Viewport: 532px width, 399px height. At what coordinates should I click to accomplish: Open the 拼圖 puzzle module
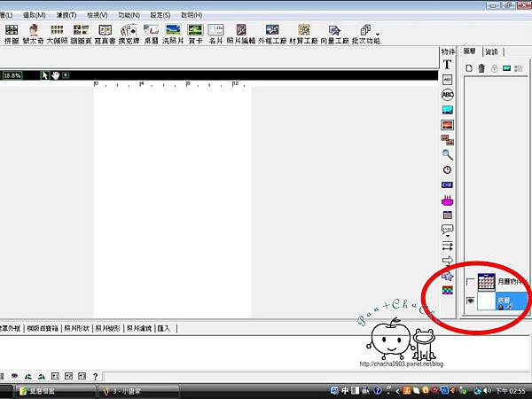click(x=12, y=34)
